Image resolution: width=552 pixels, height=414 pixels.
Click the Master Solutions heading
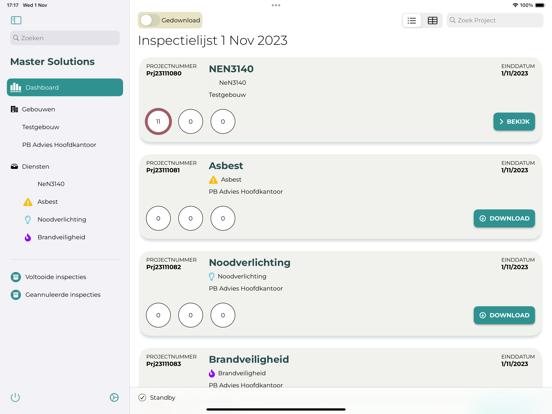(52, 62)
